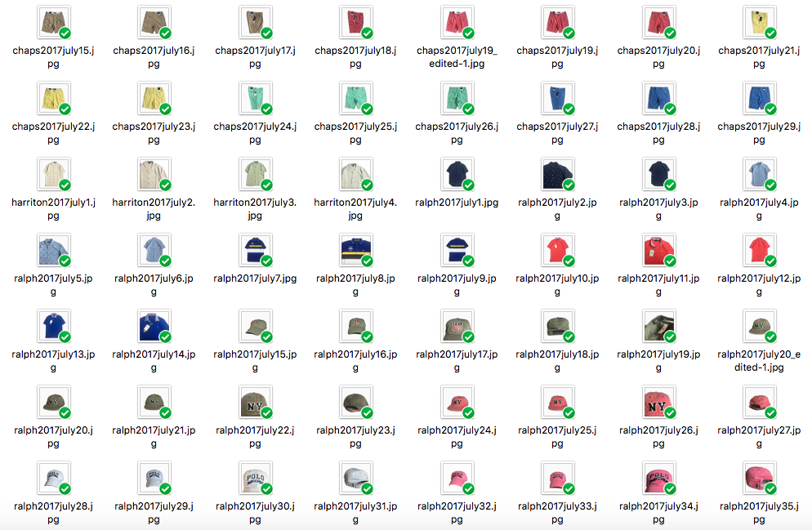Select the ralph2017july11.jpg red polo icon

click(658, 251)
